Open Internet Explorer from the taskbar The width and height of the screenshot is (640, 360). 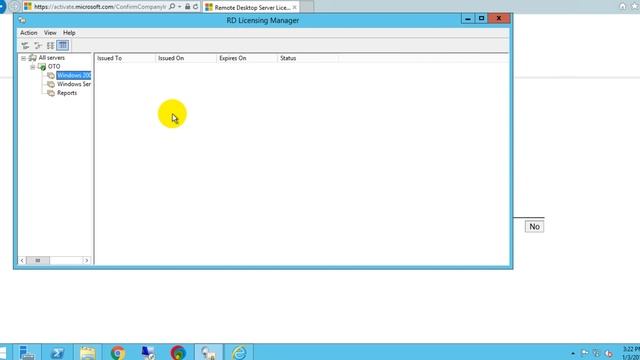[239, 352]
